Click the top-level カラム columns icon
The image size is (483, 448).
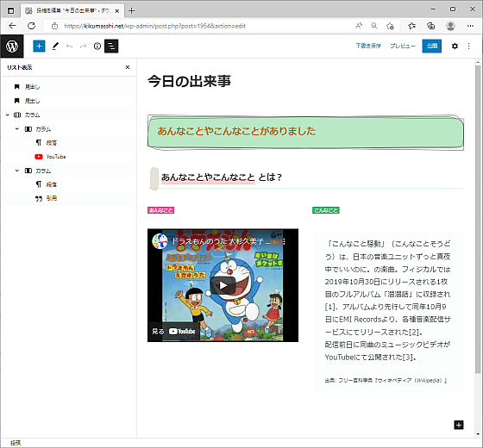(x=17, y=115)
